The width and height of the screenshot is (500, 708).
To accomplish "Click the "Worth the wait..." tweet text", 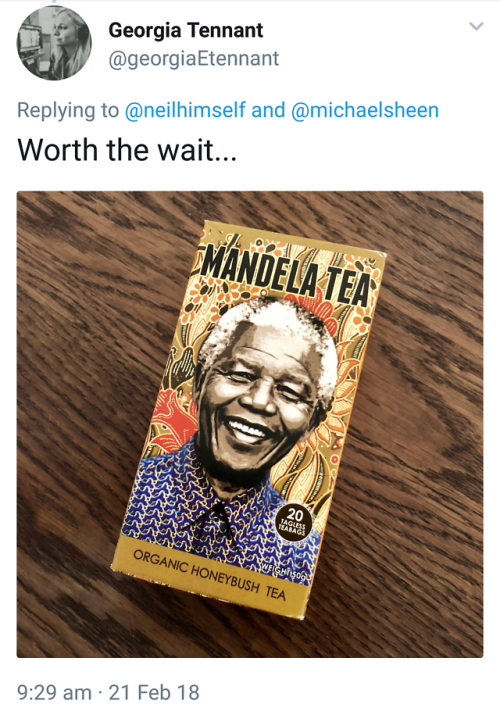I will (x=127, y=150).
